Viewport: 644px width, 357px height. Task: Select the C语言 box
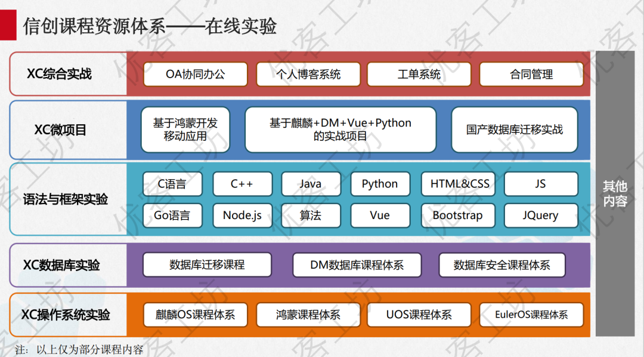172,184
